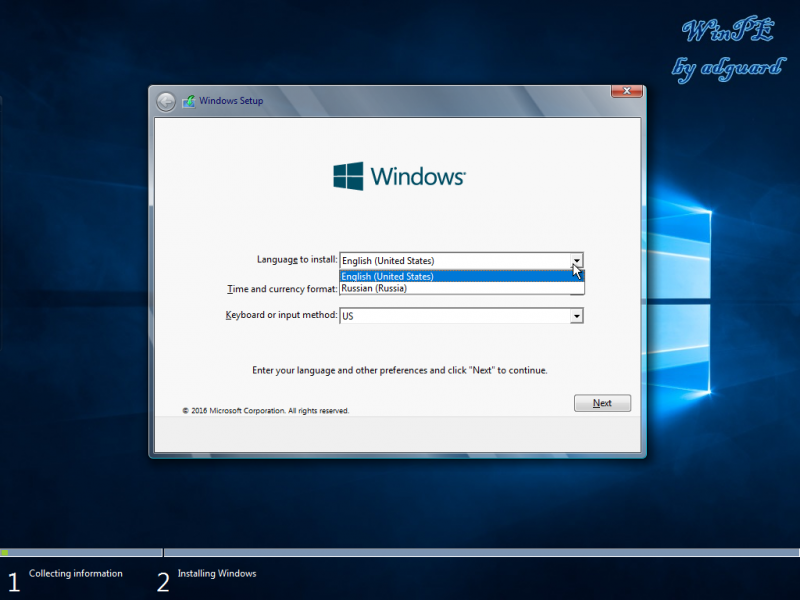Screen dimensions: 800x600
Task: Close the Windows Setup dialog
Action: tap(627, 91)
